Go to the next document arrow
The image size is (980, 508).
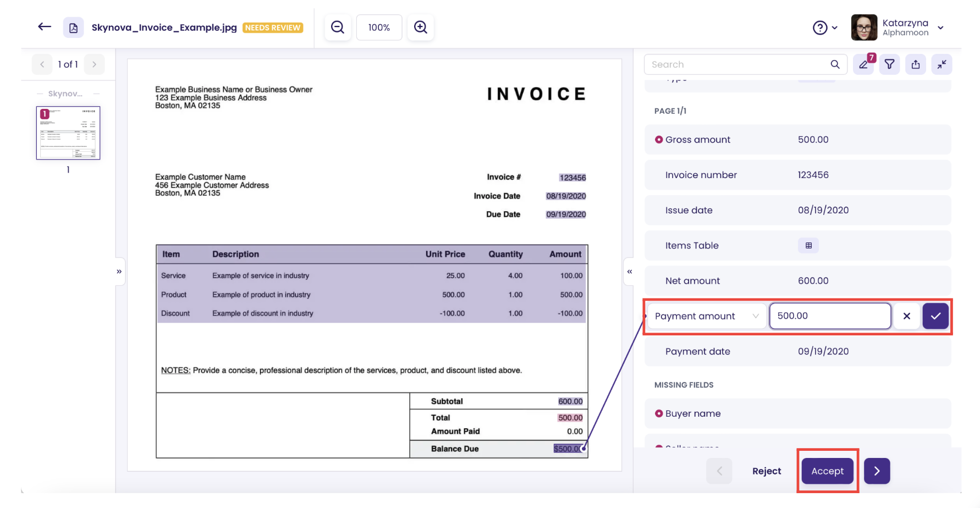877,471
